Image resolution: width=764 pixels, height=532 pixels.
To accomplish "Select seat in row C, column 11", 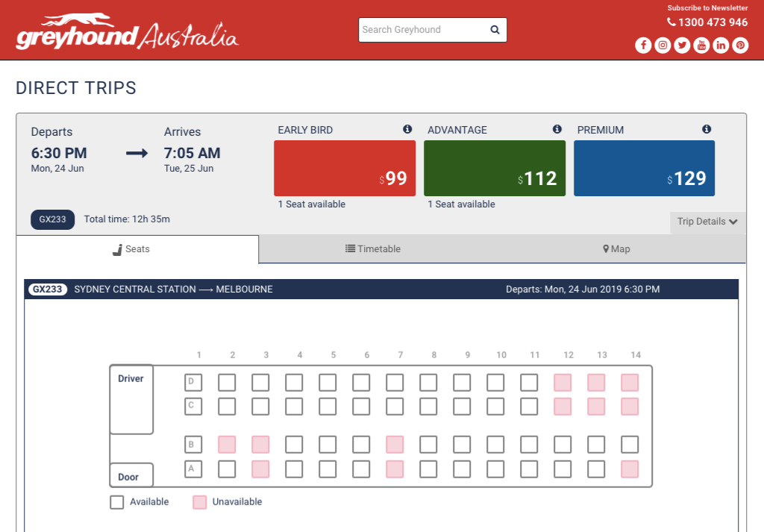I will tap(529, 407).
